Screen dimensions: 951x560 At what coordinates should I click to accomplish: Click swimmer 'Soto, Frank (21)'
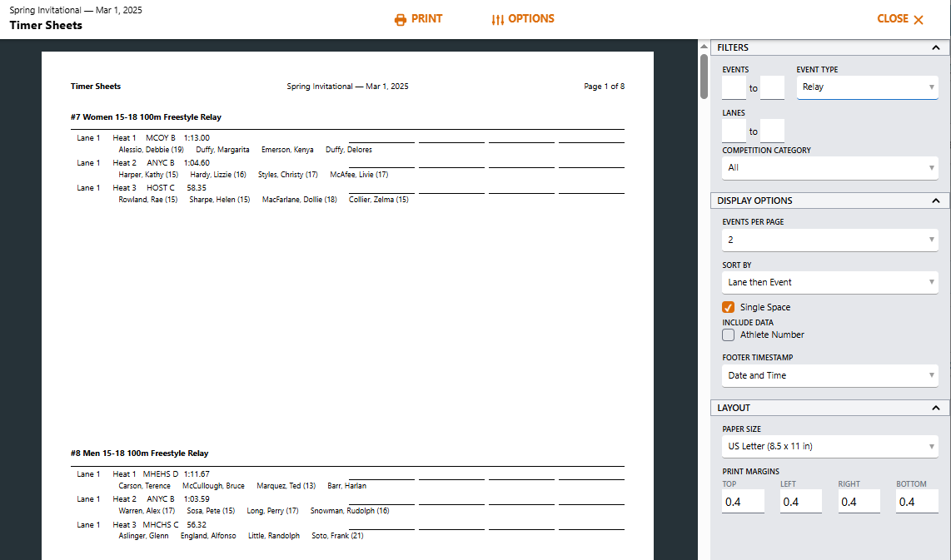point(337,536)
